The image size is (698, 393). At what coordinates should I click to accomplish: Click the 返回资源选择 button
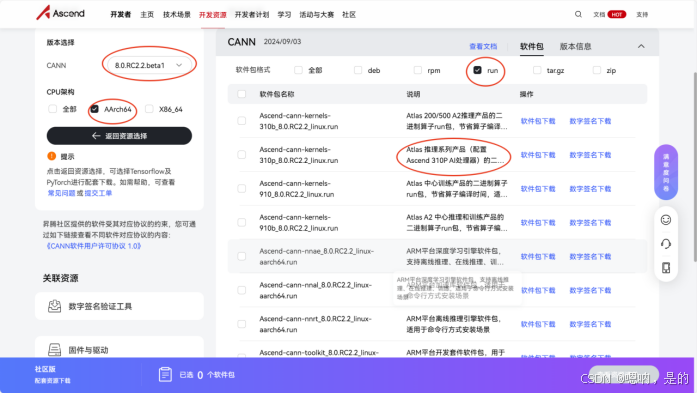[119, 136]
